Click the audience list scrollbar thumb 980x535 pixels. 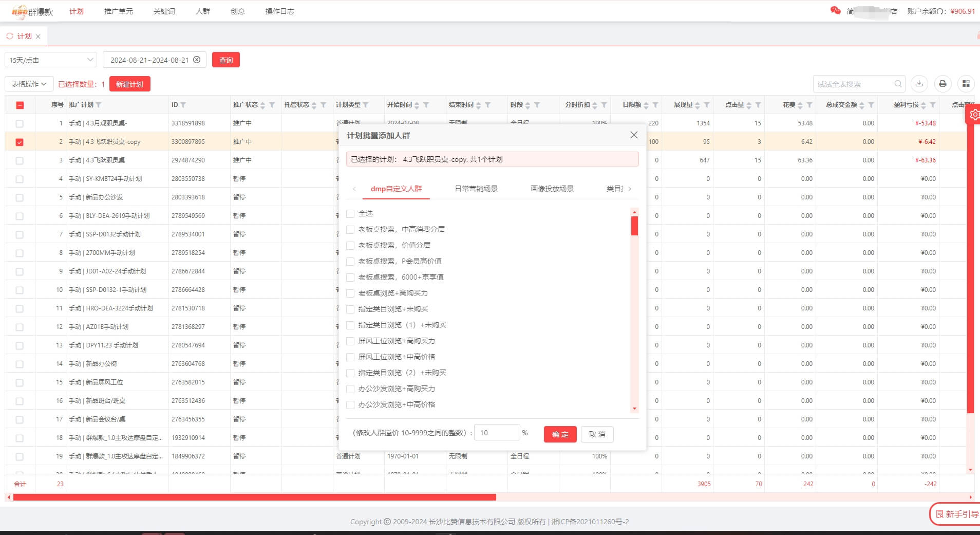pos(634,226)
